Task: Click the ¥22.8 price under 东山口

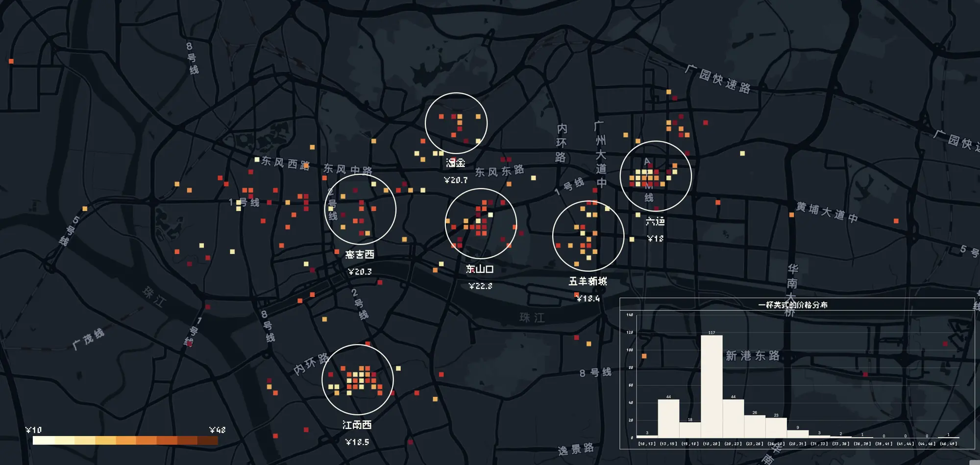Action: click(x=480, y=286)
